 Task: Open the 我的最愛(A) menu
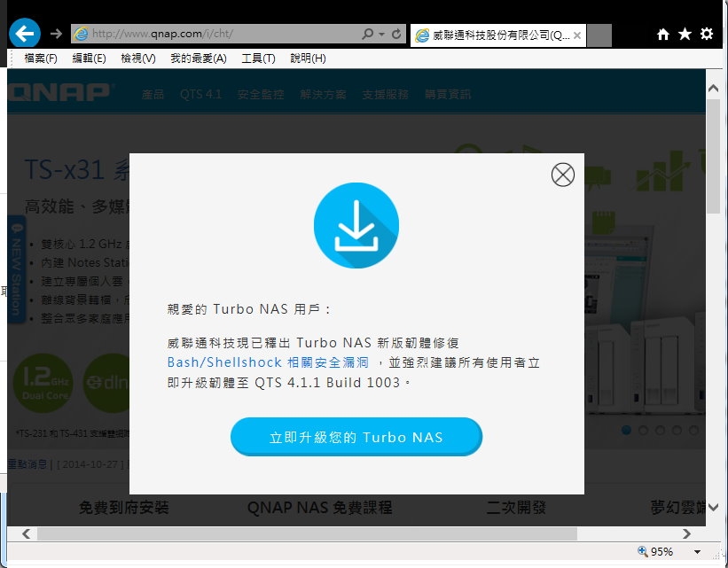pos(199,58)
